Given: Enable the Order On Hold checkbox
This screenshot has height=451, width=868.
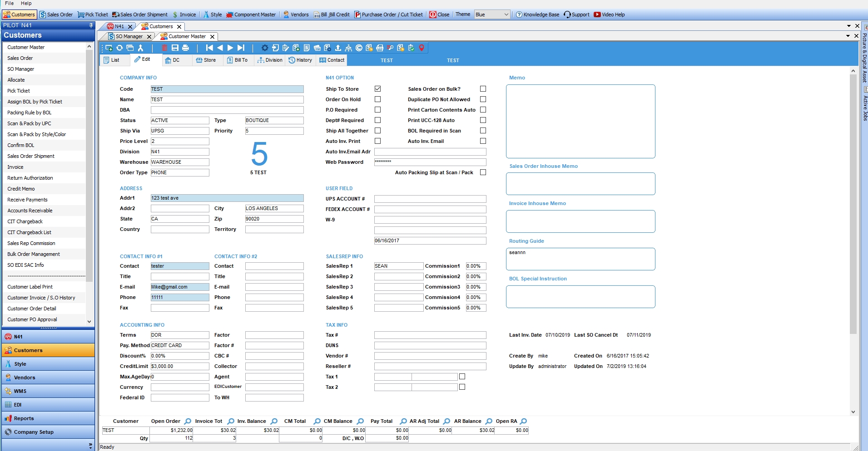Looking at the screenshot, I should (377, 99).
